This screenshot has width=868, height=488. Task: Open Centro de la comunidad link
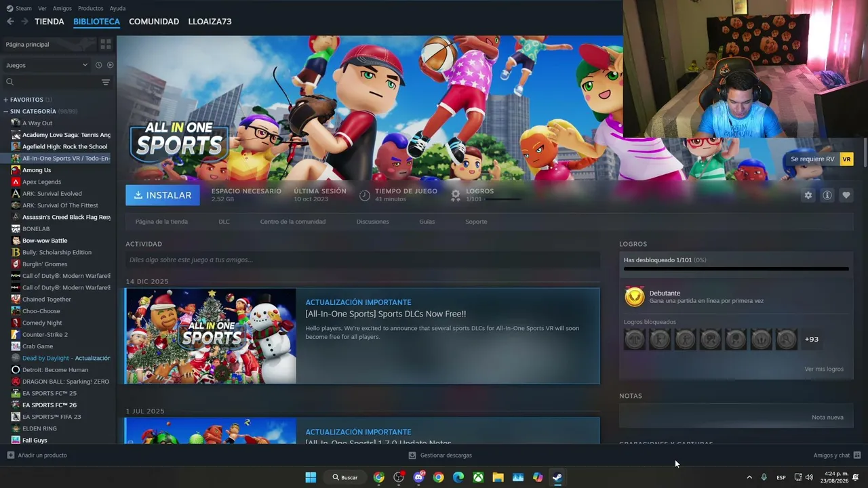tap(293, 222)
